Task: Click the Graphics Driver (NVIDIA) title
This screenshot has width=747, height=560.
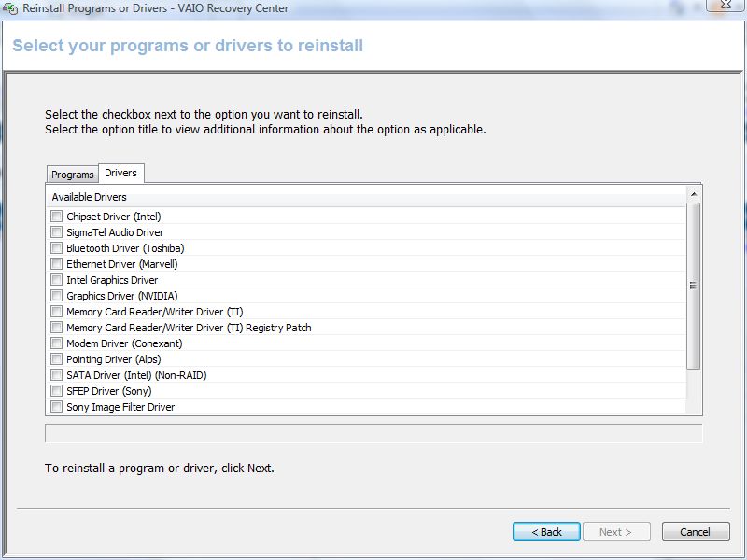Action: 122,296
